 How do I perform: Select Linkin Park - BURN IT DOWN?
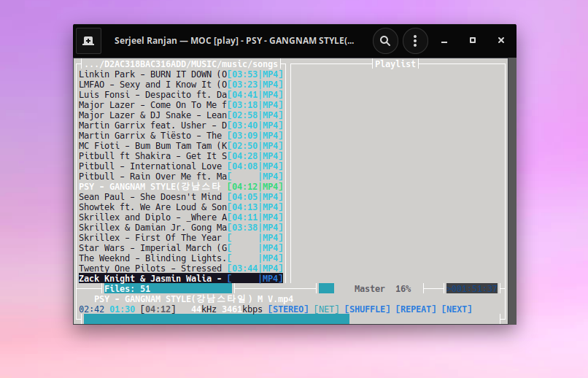click(181, 74)
